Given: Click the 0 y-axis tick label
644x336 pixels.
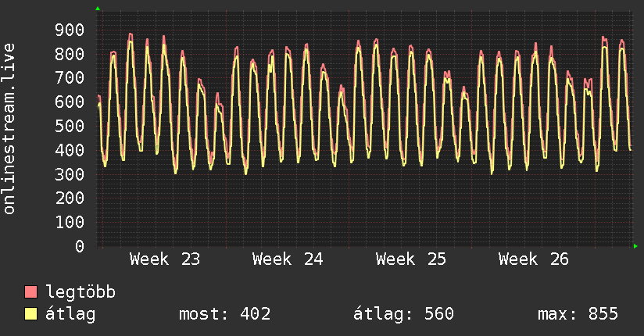Looking at the screenshot, I should (80, 246).
